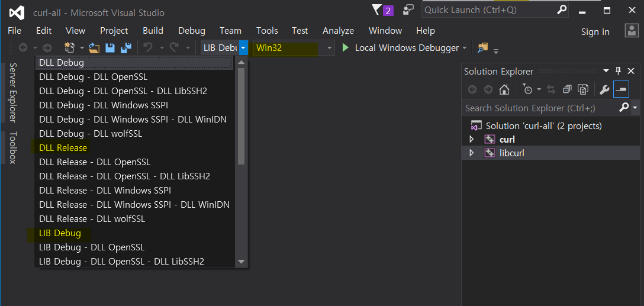Open the Team menu
Screen dimensions: 644x306
230,31
